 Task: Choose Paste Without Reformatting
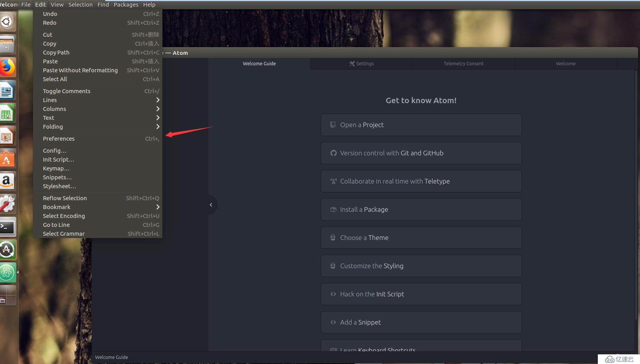coord(98,70)
